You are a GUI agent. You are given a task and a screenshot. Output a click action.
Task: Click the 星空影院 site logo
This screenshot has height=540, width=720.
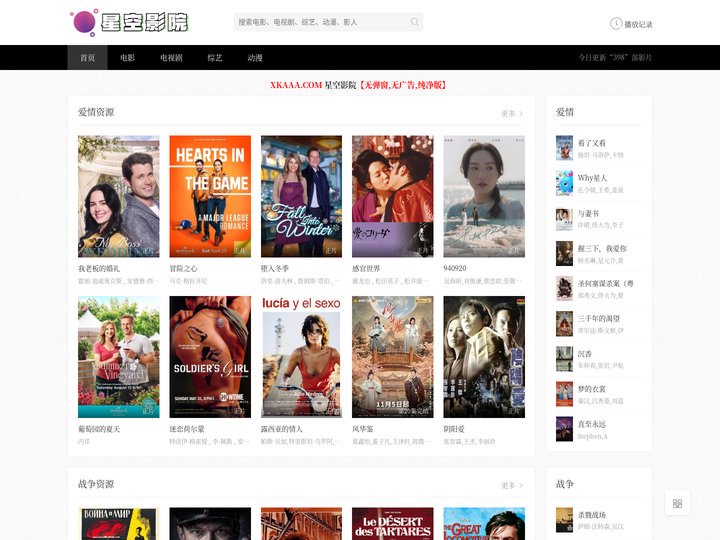click(x=129, y=22)
